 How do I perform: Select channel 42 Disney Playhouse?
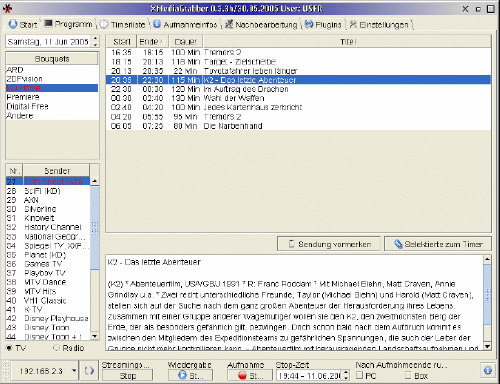click(48, 319)
